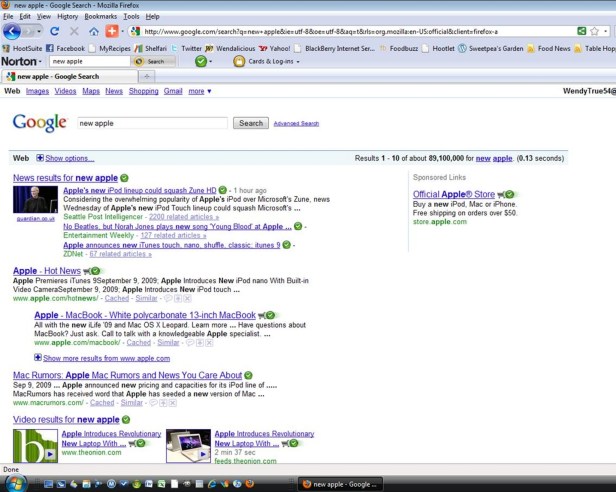Click the home icon in navigation toolbar
The height and width of the screenshot is (492, 616).
click(x=94, y=32)
